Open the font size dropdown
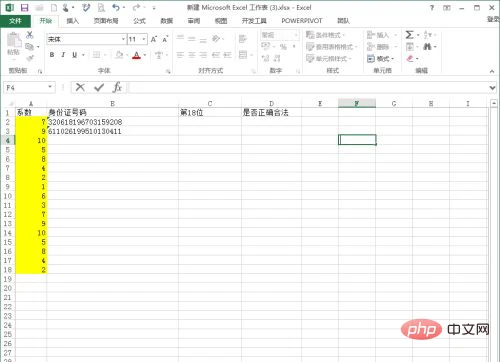The image size is (500, 362). (x=144, y=39)
